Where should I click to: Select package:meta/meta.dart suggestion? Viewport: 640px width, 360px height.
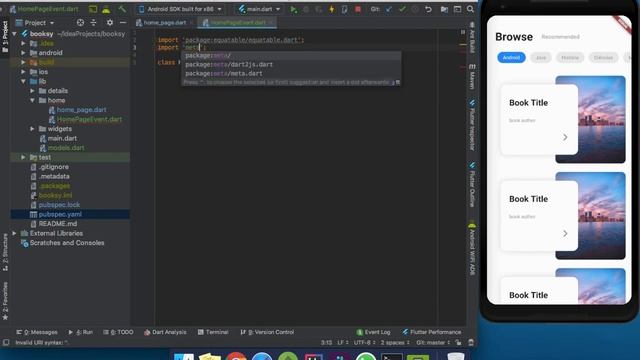[x=291, y=73]
